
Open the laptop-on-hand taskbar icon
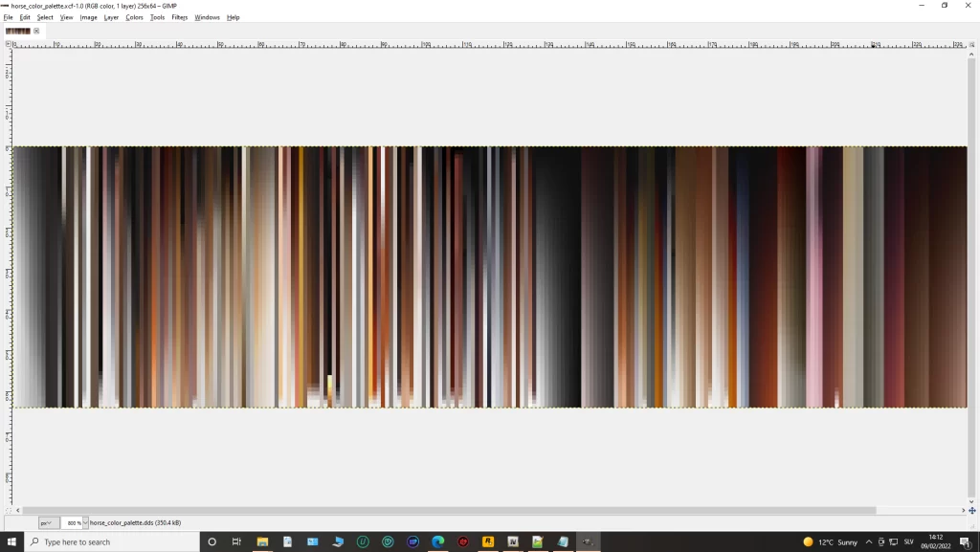point(338,541)
